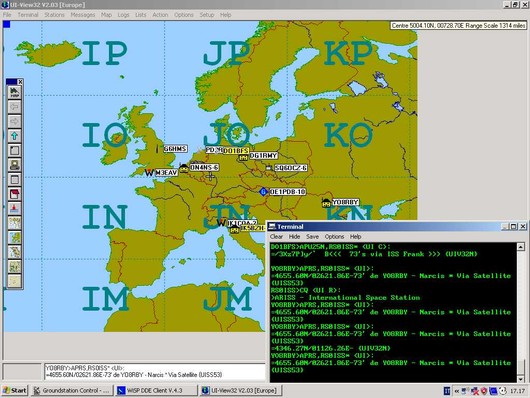The image size is (530, 398).
Task: Open the Action menu
Action: 160,15
